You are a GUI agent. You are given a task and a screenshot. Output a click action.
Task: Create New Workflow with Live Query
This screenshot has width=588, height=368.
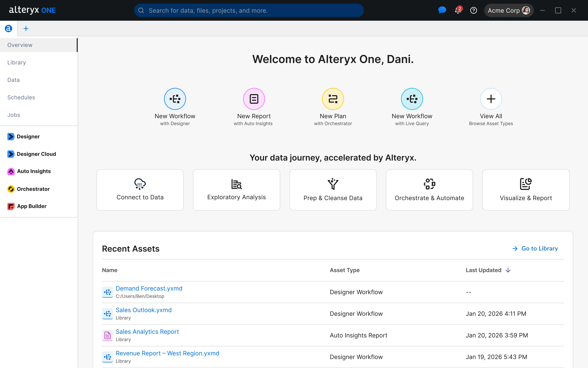click(412, 99)
